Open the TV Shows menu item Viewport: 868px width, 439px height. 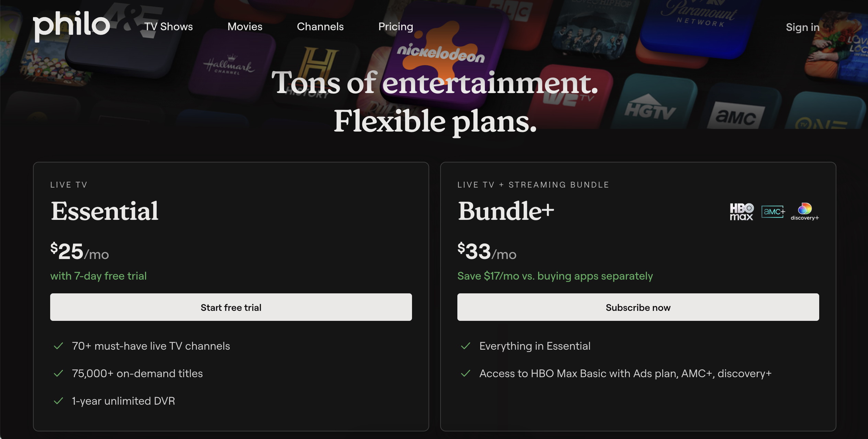point(168,26)
